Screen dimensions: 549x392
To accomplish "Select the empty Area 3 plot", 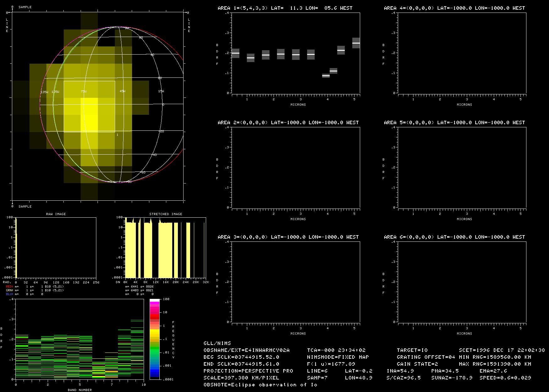I will point(296,282).
